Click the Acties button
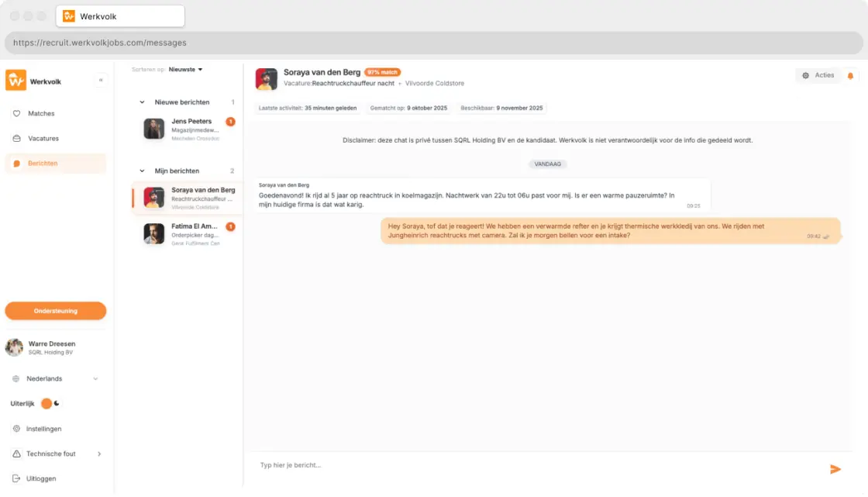Screen dimensions: 868x497 [x=818, y=75]
